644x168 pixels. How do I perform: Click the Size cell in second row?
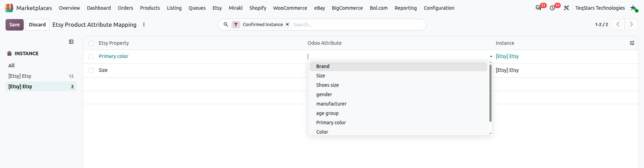coord(103,70)
